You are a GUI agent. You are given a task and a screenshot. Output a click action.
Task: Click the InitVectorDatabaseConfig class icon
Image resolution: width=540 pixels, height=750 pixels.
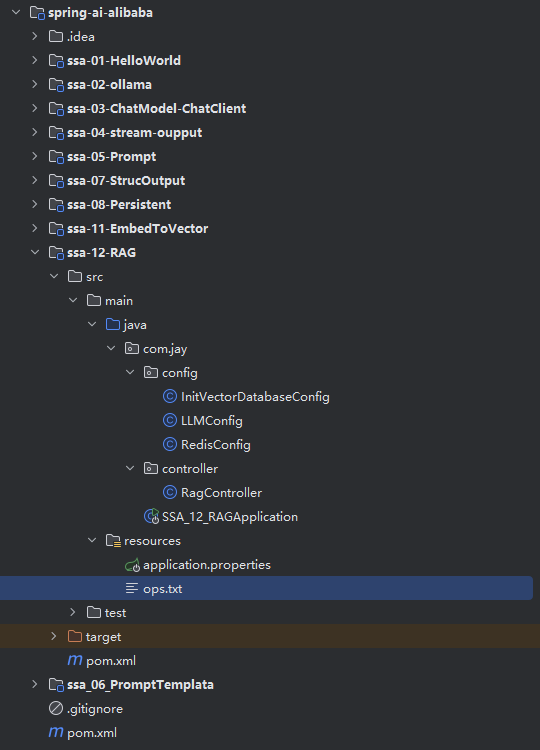click(x=170, y=397)
